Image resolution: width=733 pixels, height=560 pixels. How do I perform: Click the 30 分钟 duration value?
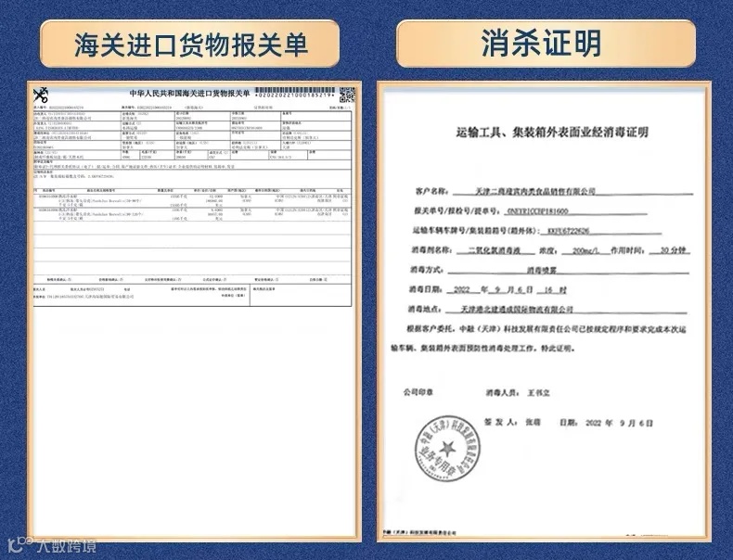click(x=673, y=250)
